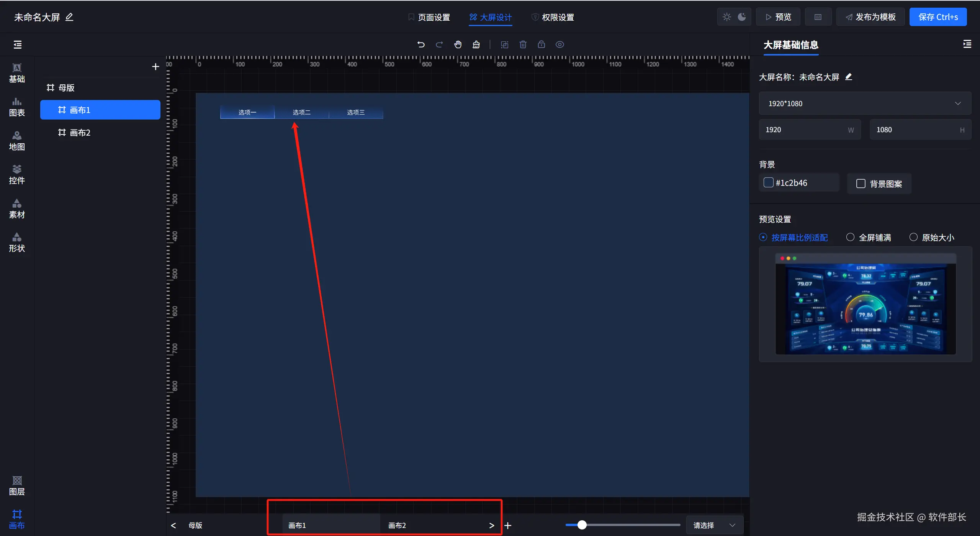The height and width of the screenshot is (536, 980).
Task: Click the trash delete icon
Action: tap(523, 44)
